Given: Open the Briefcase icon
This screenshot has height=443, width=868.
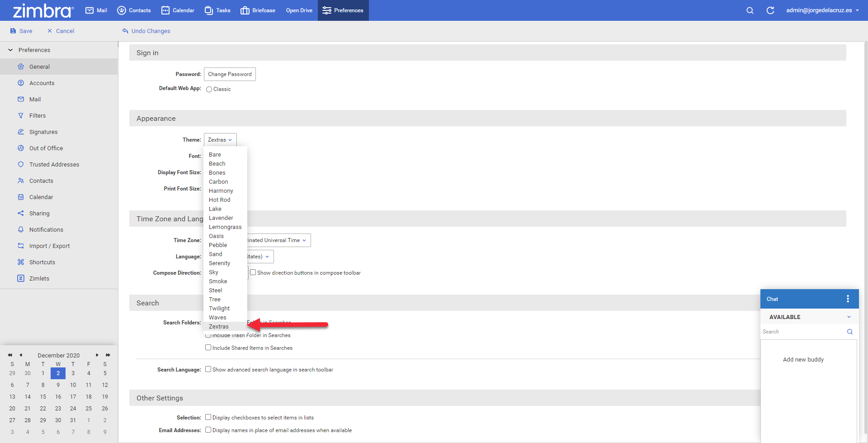Looking at the screenshot, I should point(245,10).
